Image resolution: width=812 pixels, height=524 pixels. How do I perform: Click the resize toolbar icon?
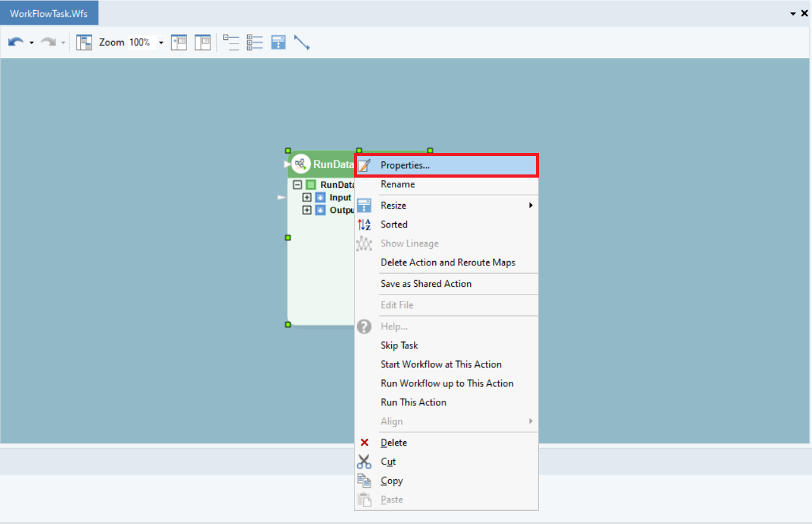click(x=278, y=42)
